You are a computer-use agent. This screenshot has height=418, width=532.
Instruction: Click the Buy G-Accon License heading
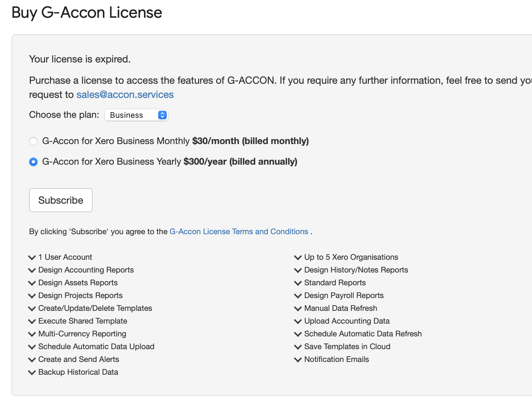pyautogui.click(x=87, y=12)
